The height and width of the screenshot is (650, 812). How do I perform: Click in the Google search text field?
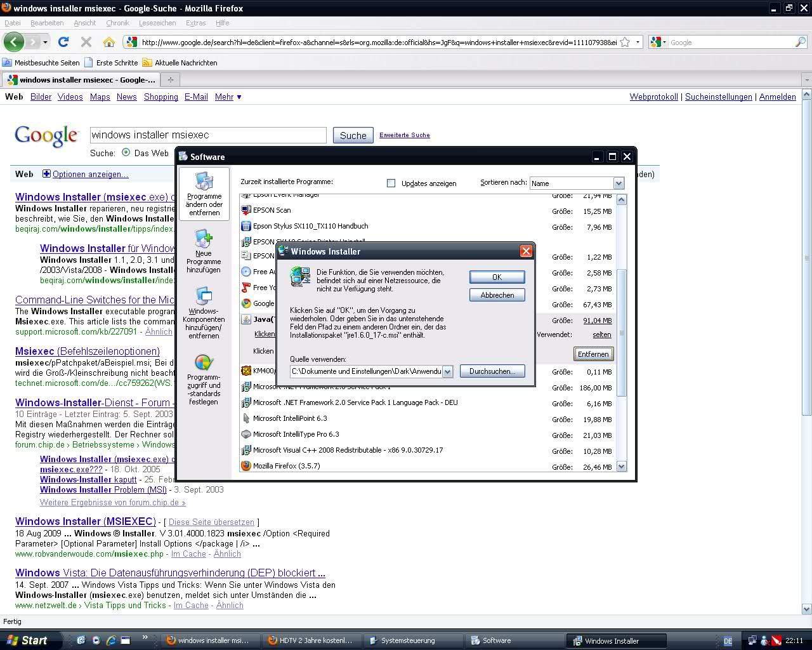tap(208, 135)
